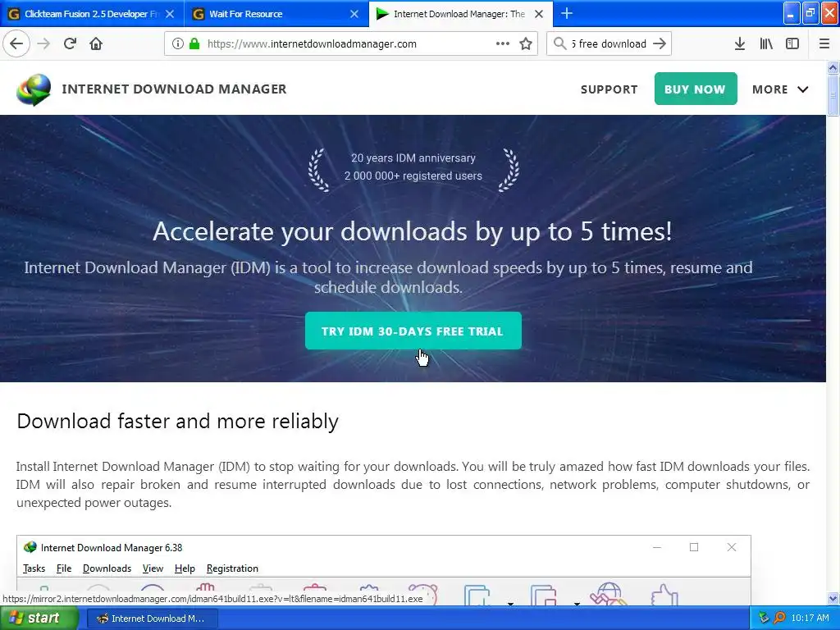Click the BUY NOW button
Screen dimensions: 840x630
click(696, 89)
